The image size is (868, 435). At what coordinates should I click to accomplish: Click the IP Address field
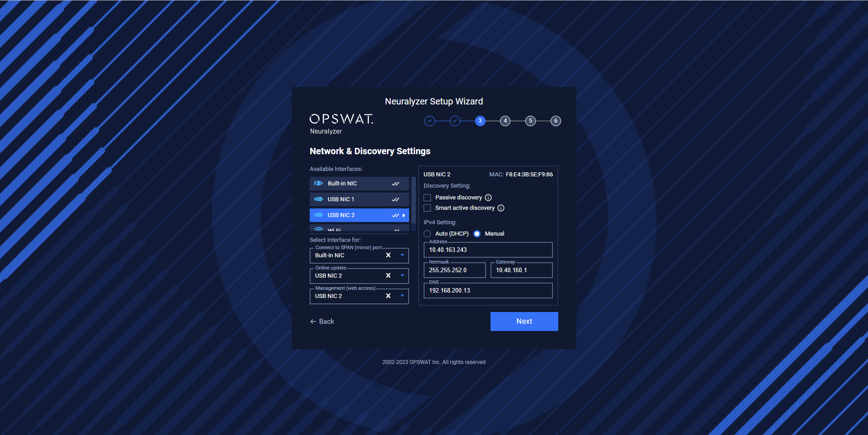pos(488,250)
